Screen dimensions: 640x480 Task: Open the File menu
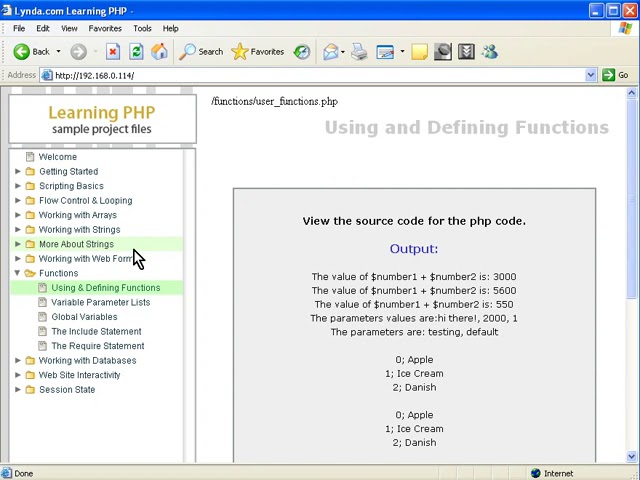coord(19,28)
